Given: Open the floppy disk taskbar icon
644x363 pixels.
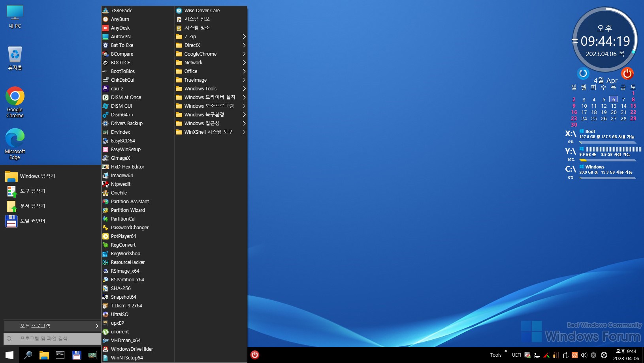Looking at the screenshot, I should (77, 355).
